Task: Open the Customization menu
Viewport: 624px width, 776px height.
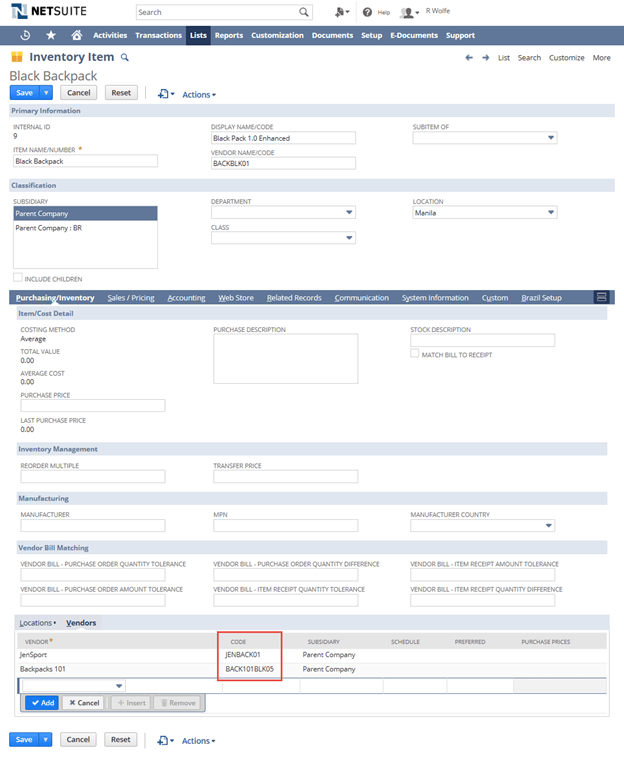Action: coord(277,35)
